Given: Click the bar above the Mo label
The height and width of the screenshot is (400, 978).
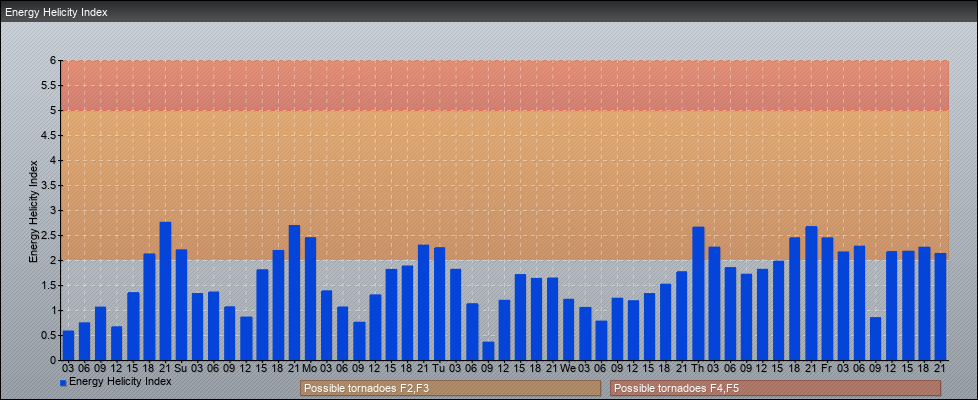Looking at the screenshot, I should point(311,298).
